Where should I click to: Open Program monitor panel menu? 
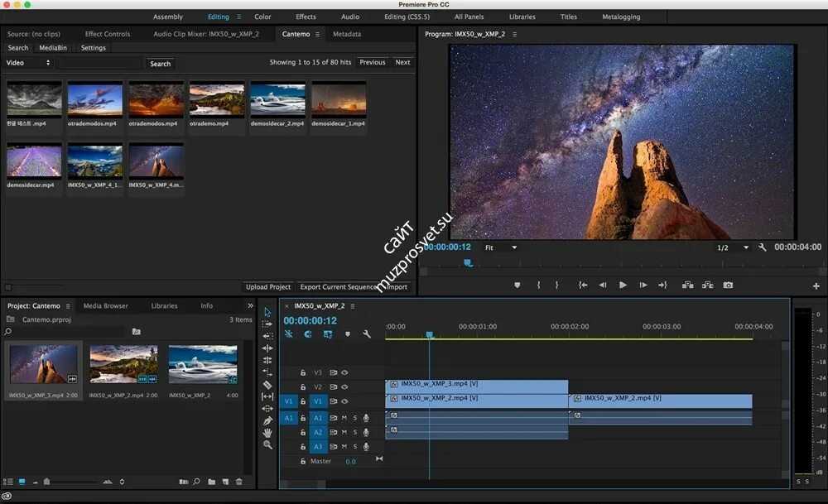[x=514, y=34]
